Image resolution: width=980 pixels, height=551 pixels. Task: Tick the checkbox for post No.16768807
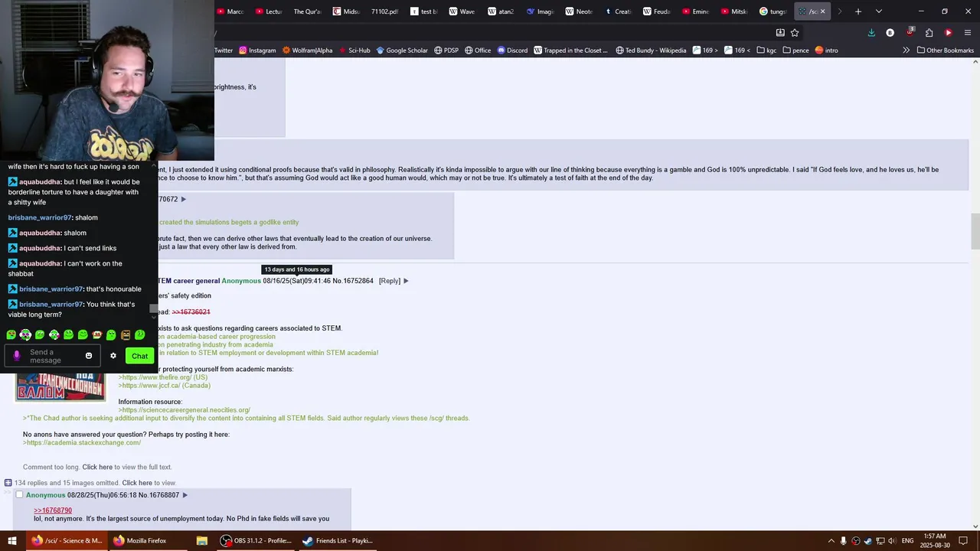point(19,495)
